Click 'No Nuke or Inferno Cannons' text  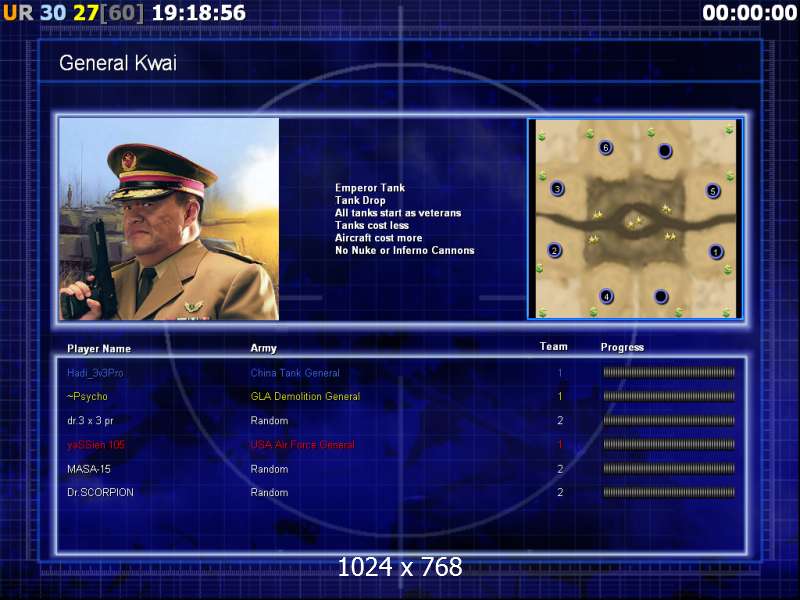click(405, 251)
